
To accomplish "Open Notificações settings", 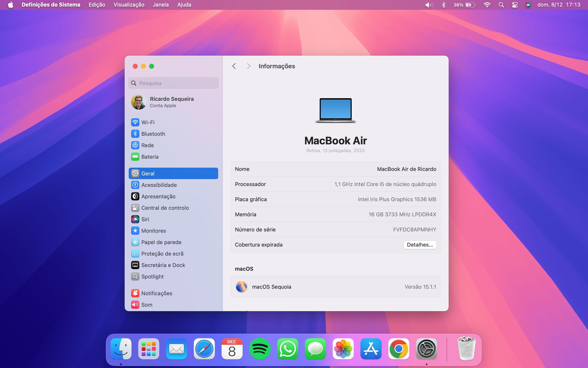I will tap(173, 293).
